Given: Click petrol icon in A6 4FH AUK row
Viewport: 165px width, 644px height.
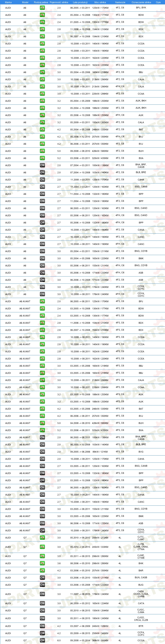Looking at the screenshot, I should point(42,115).
